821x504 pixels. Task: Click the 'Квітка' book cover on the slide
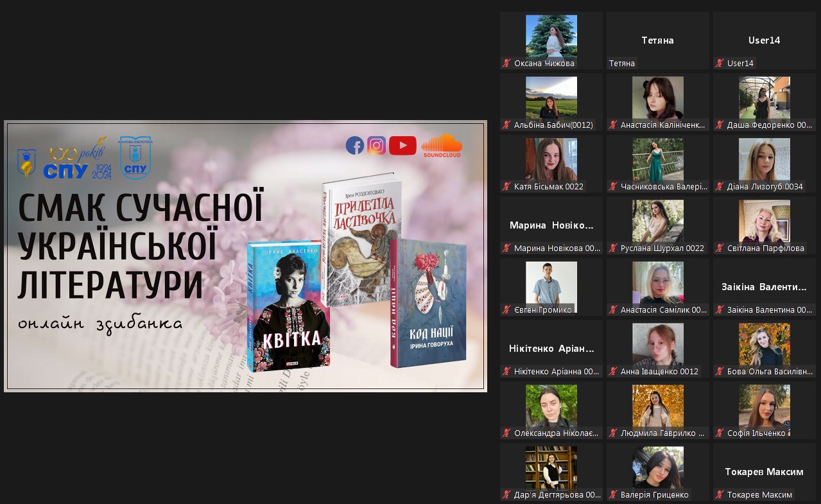click(x=288, y=307)
